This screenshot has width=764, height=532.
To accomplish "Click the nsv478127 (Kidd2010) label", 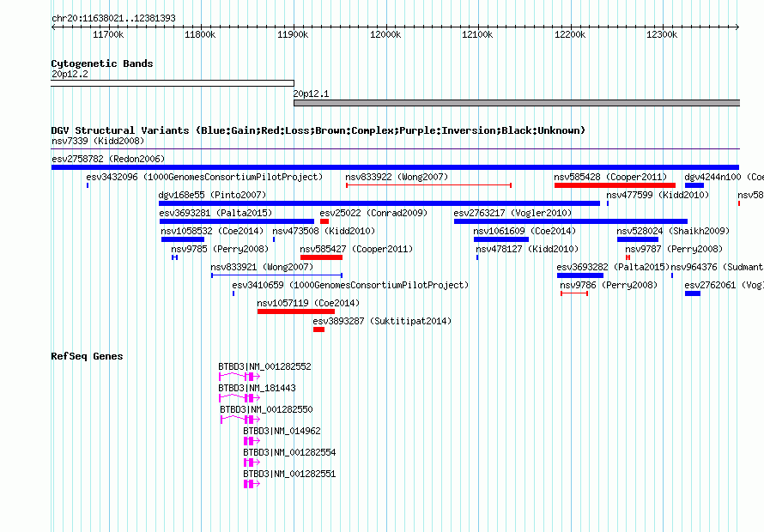I will 527,249.
